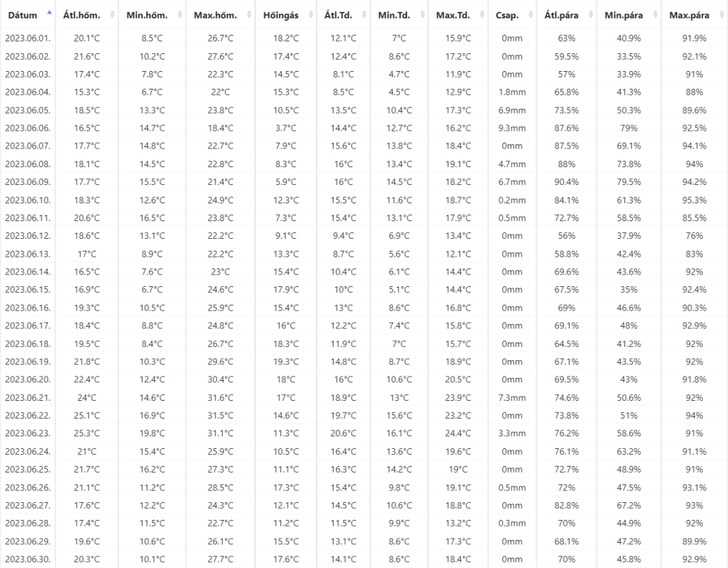Click the sort icon next to Átl.hőm.

click(x=112, y=15)
